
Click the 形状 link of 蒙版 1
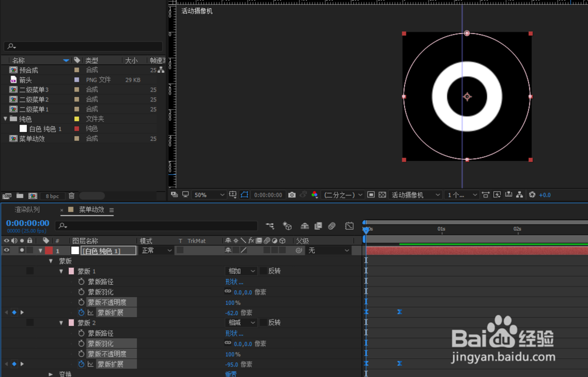pyautogui.click(x=234, y=281)
